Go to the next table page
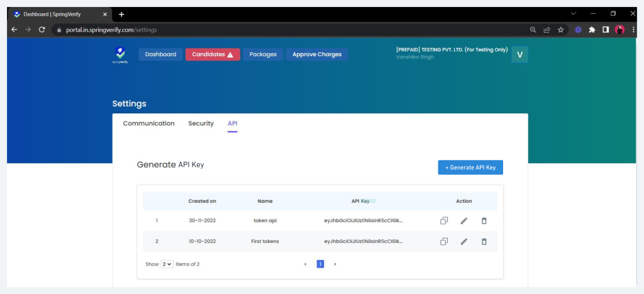This screenshot has height=294, width=644. click(x=335, y=264)
